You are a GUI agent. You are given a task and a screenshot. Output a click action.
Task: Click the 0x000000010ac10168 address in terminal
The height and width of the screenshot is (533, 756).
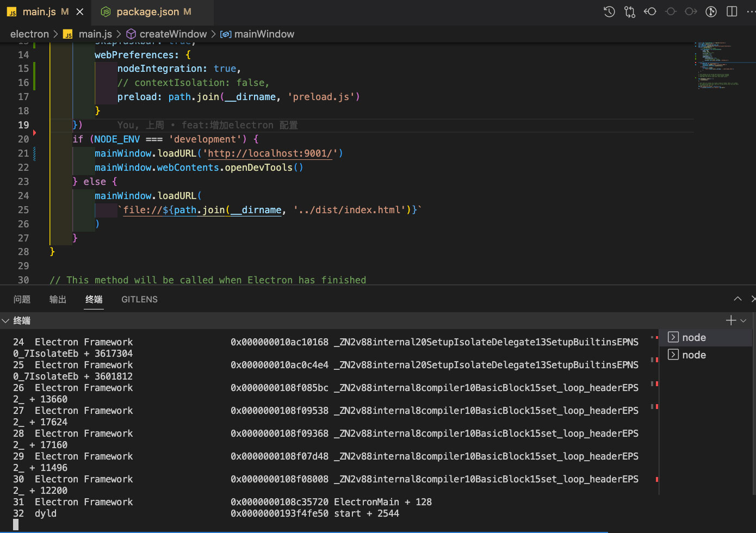point(280,342)
